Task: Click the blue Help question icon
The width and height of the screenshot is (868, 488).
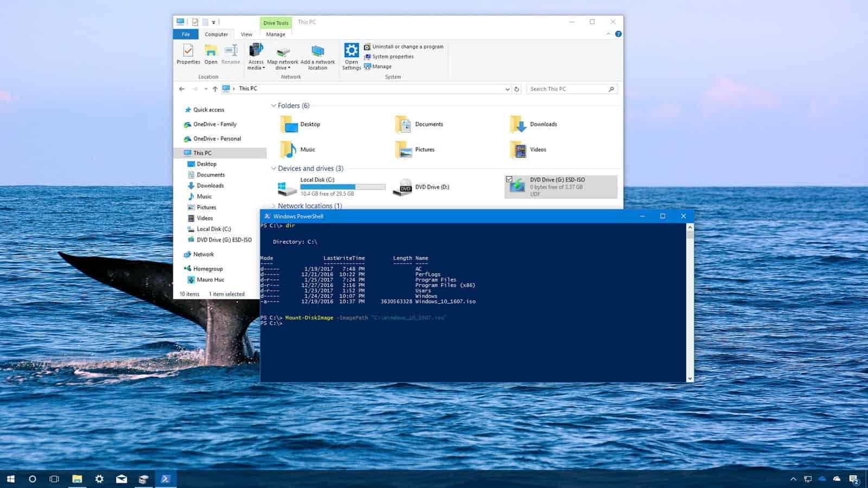Action: pos(618,34)
